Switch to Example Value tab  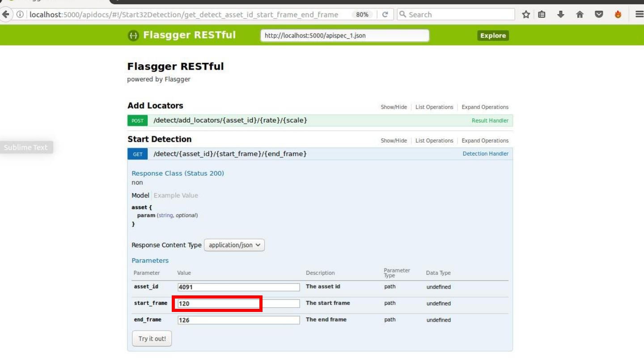coord(176,195)
